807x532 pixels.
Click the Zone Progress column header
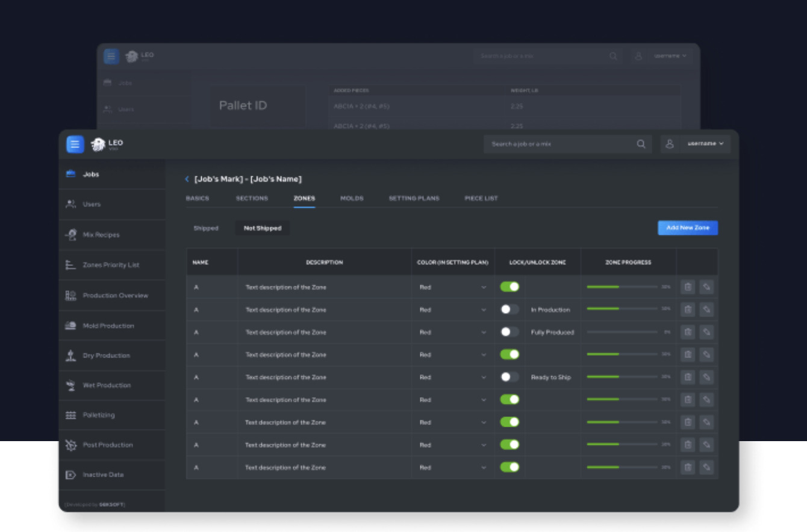[628, 262]
